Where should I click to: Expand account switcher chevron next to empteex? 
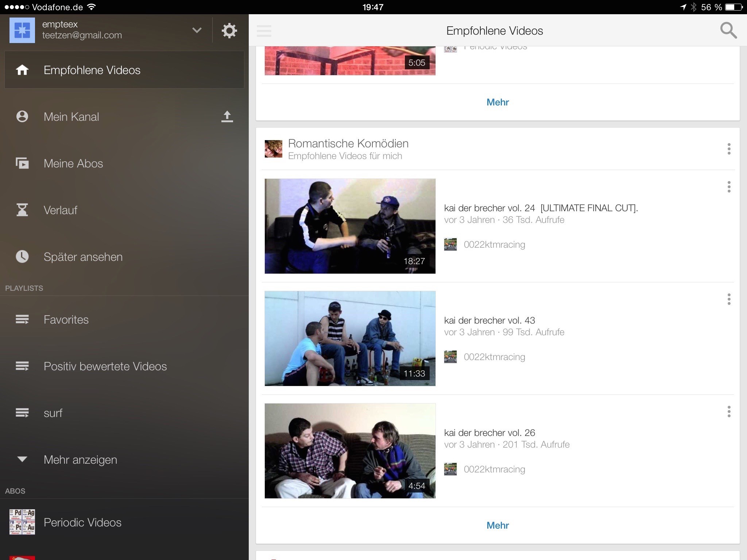tap(197, 30)
